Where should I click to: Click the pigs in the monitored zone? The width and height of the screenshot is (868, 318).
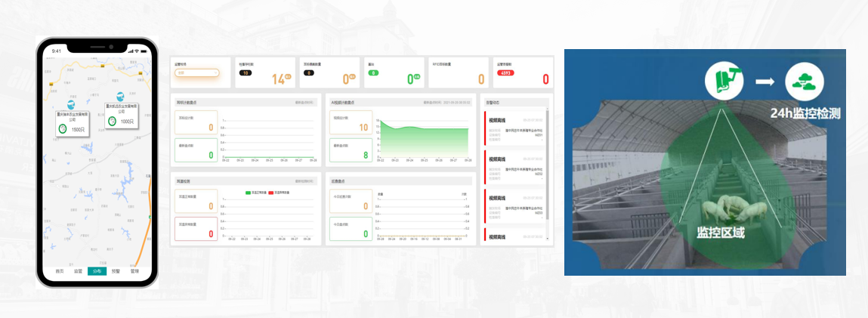[734, 210]
